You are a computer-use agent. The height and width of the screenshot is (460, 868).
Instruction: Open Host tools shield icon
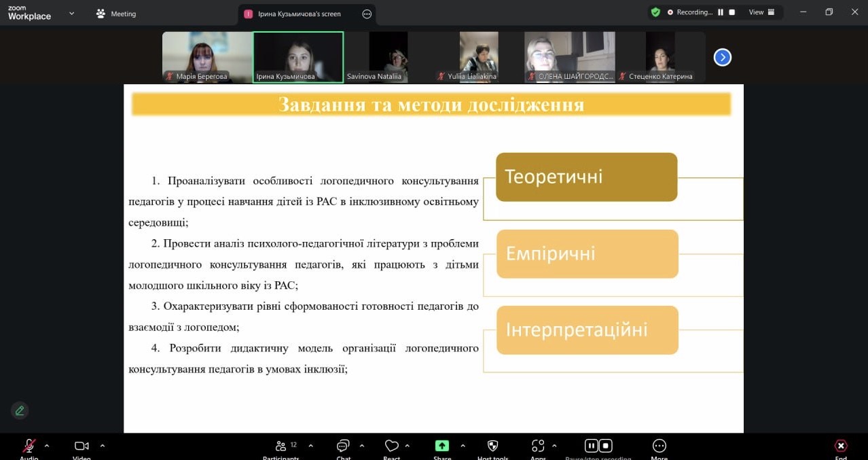click(493, 446)
